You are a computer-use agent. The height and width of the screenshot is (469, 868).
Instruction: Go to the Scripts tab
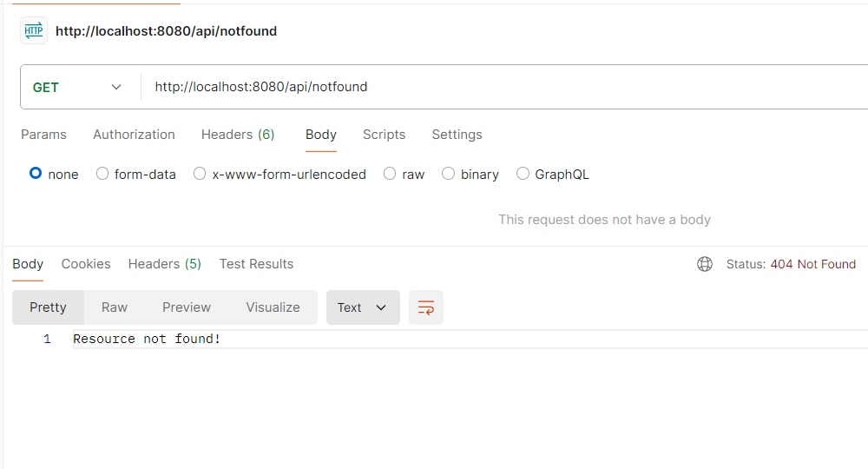pyautogui.click(x=384, y=135)
